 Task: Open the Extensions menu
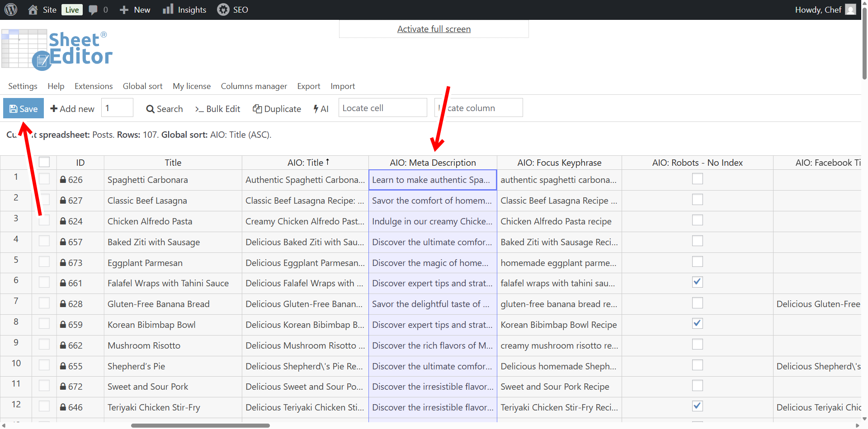pyautogui.click(x=94, y=86)
